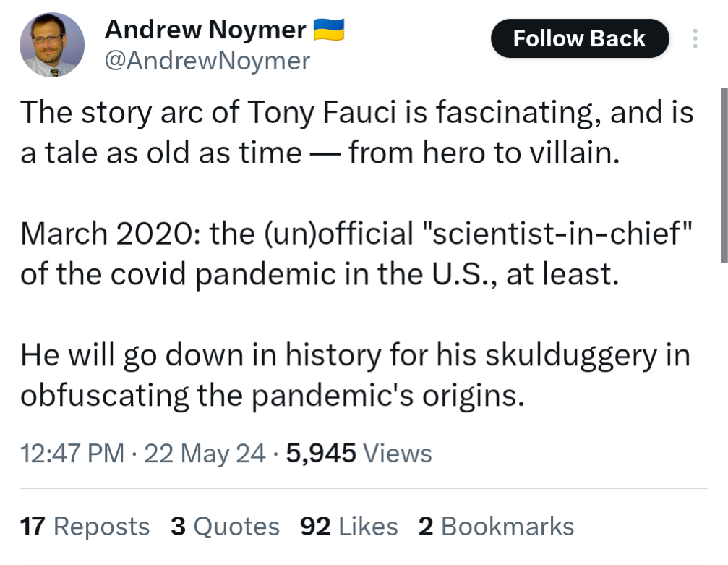Click the @AndrewNoymer handle

tap(207, 61)
